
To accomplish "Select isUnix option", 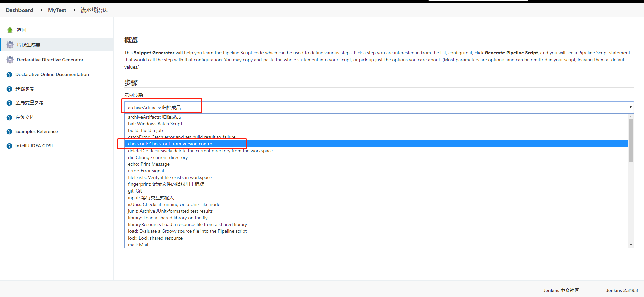I will 376,204.
